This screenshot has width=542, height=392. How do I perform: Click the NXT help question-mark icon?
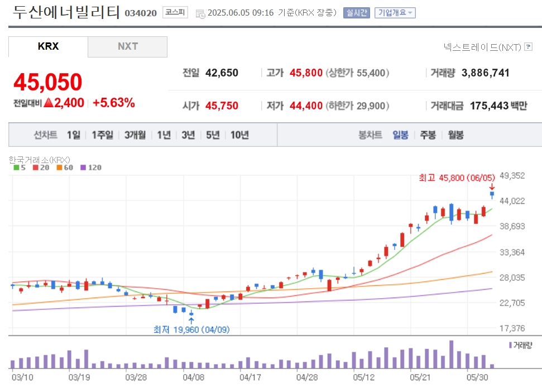click(528, 47)
